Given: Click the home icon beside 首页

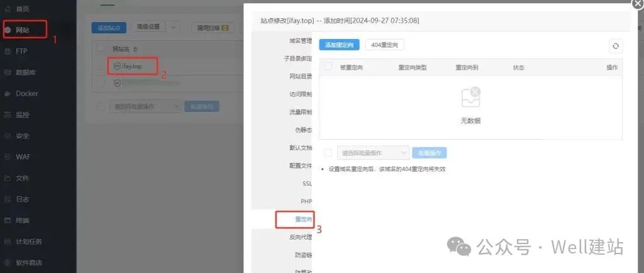Looking at the screenshot, I should click(8, 9).
